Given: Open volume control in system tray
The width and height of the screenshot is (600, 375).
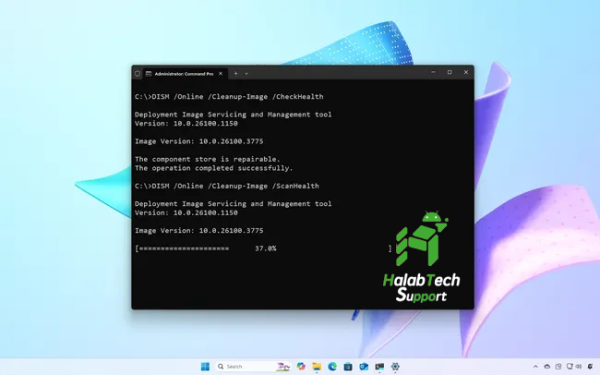Looking at the screenshot, I should [578, 367].
